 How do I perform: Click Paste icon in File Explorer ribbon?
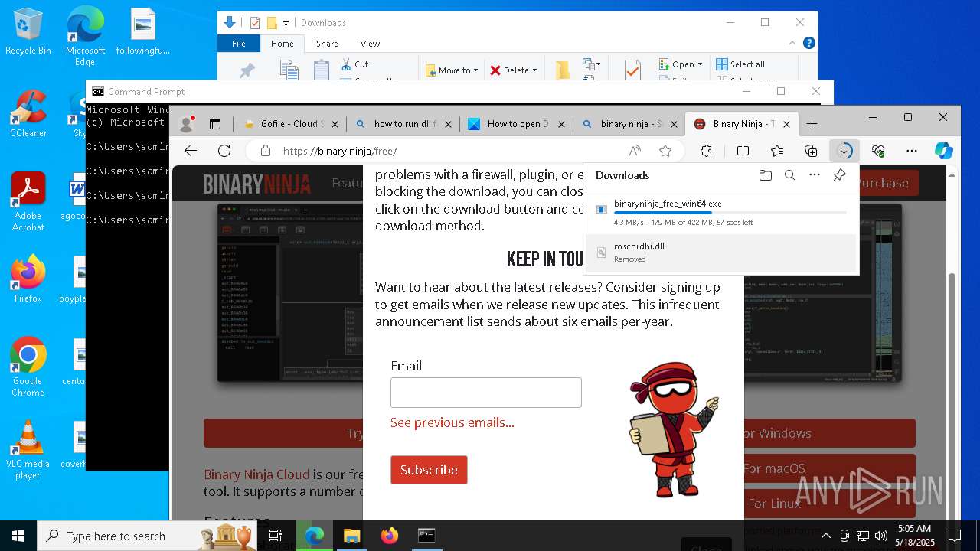(x=322, y=70)
